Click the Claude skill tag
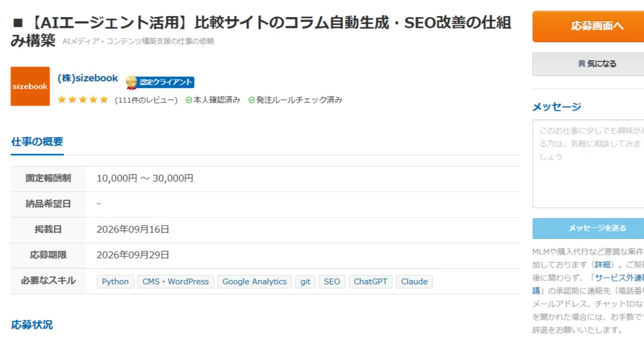 coord(414,282)
